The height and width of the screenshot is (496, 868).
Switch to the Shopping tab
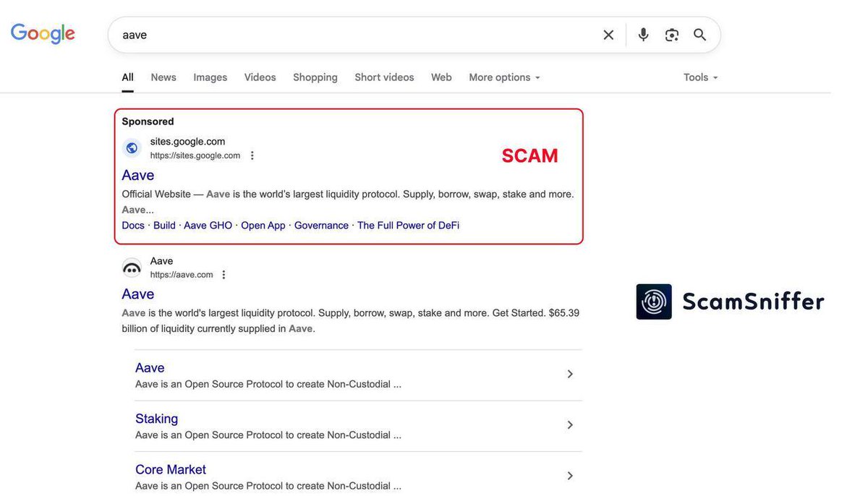(315, 77)
